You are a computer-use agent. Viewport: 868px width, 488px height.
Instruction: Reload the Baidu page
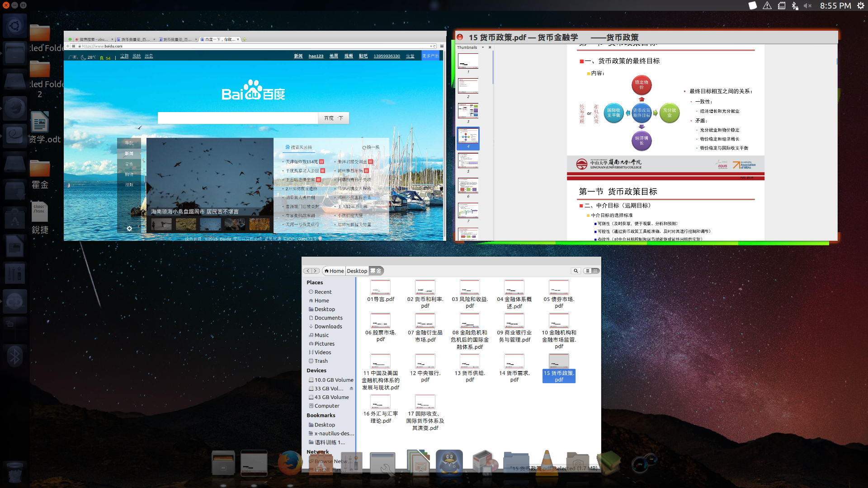click(434, 46)
